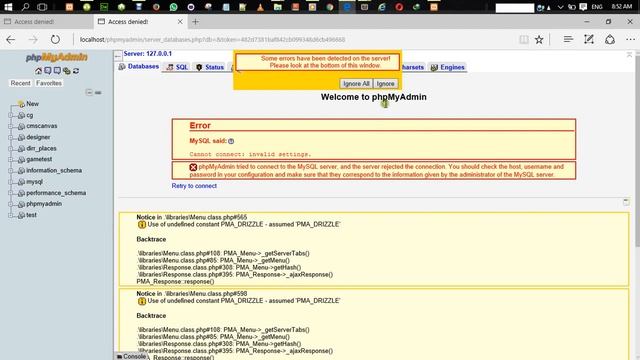Select the Recent navigation tab
Image resolution: width=640 pixels, height=360 pixels.
[20, 83]
